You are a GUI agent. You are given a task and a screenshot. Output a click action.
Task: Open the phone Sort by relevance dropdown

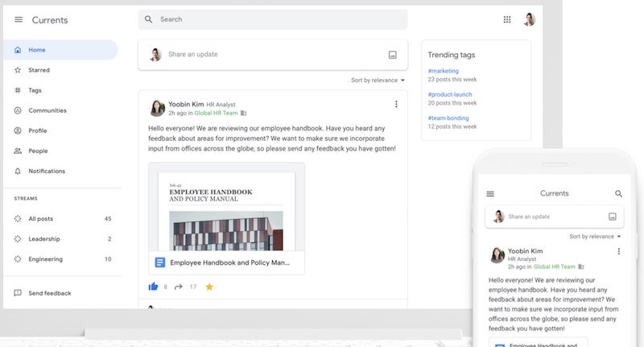[595, 237]
